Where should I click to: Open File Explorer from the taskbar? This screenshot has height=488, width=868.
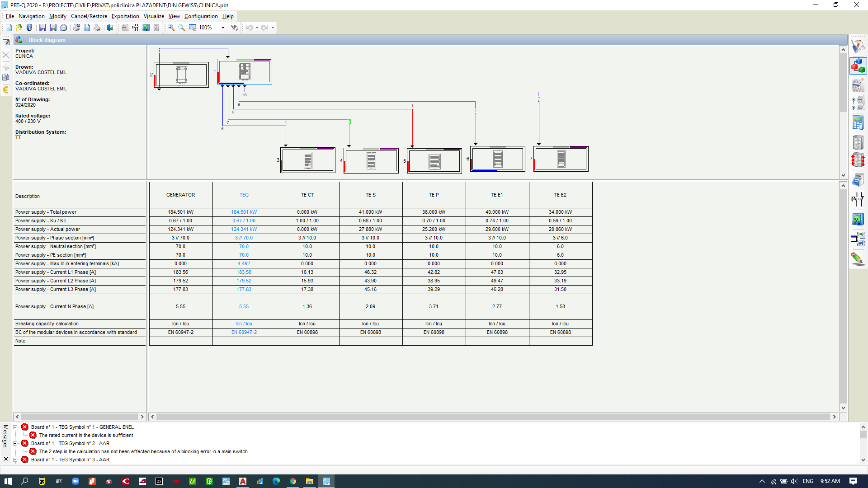coord(310,481)
